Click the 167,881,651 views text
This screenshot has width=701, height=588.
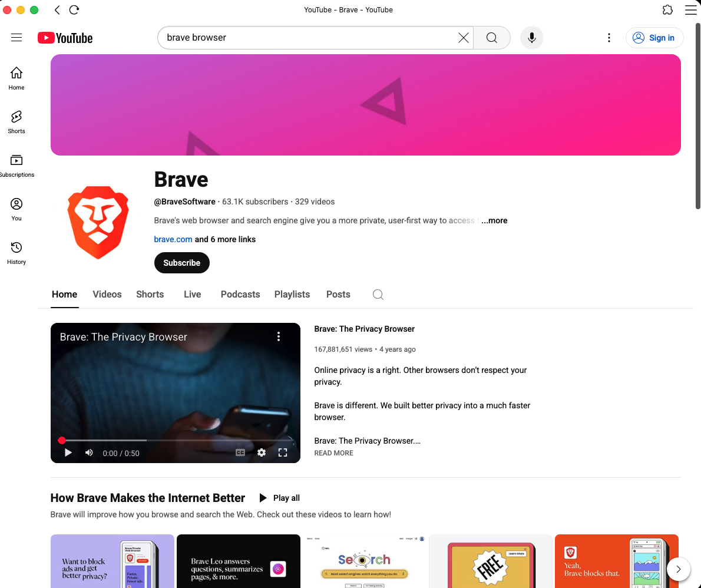coord(343,349)
